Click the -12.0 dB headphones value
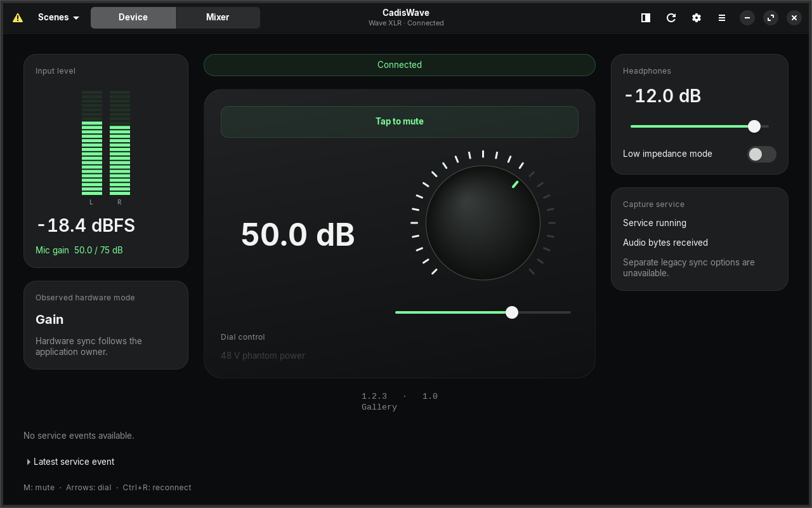The width and height of the screenshot is (812, 508). click(x=663, y=96)
